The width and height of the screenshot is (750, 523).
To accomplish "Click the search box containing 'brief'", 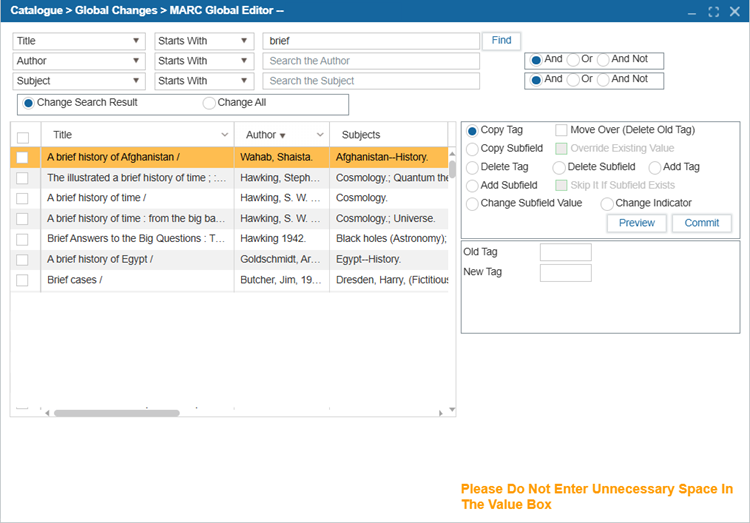I will pyautogui.click(x=371, y=41).
